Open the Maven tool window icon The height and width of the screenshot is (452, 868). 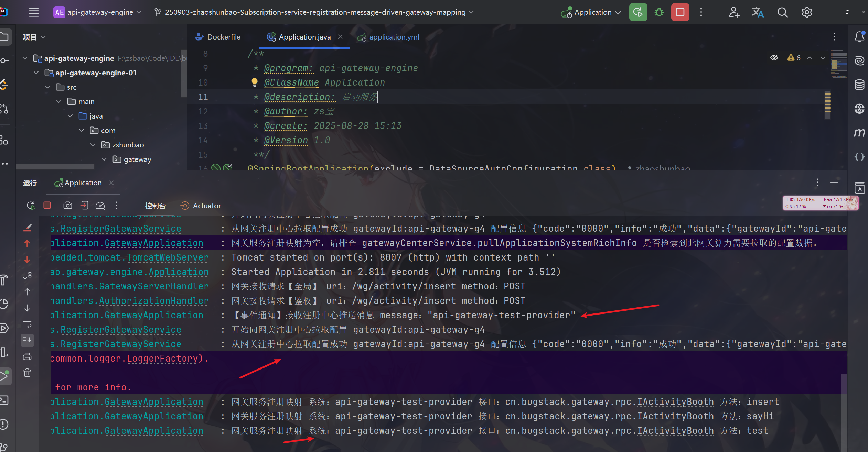click(859, 133)
